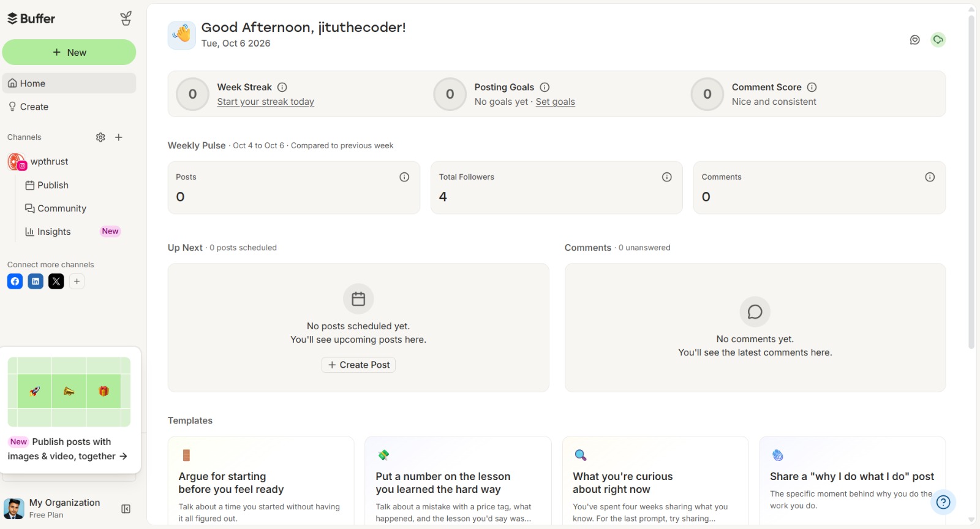Click the green New button
Viewport: 980px width, 529px height.
click(x=69, y=52)
